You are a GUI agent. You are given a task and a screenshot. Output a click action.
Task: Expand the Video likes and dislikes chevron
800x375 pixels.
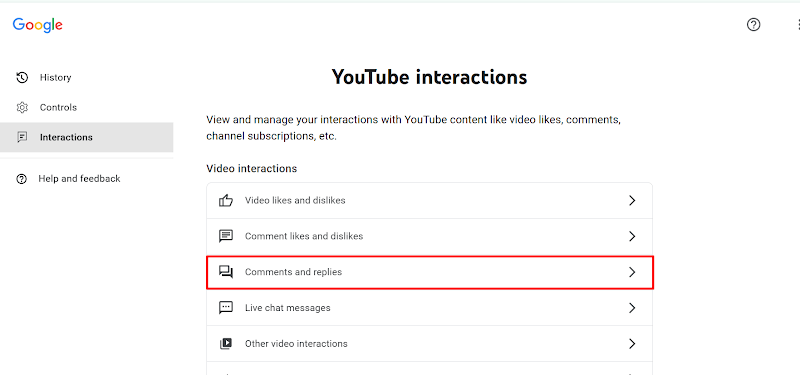[x=632, y=201]
